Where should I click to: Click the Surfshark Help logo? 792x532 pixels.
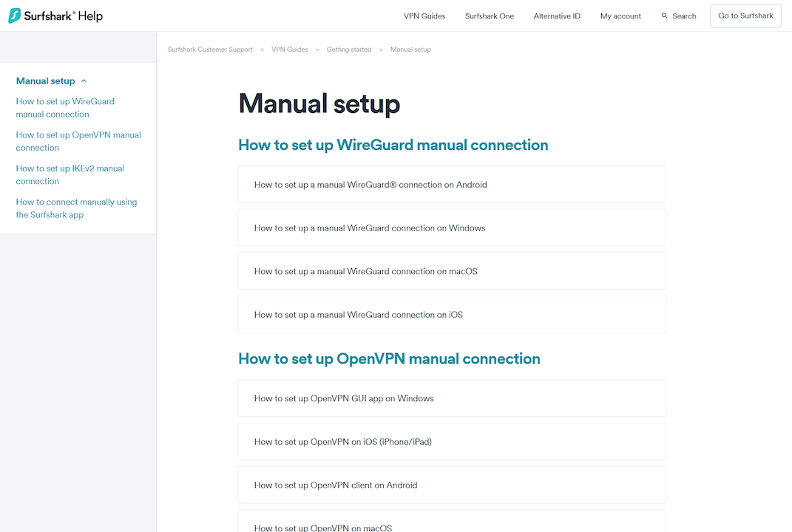tap(55, 16)
